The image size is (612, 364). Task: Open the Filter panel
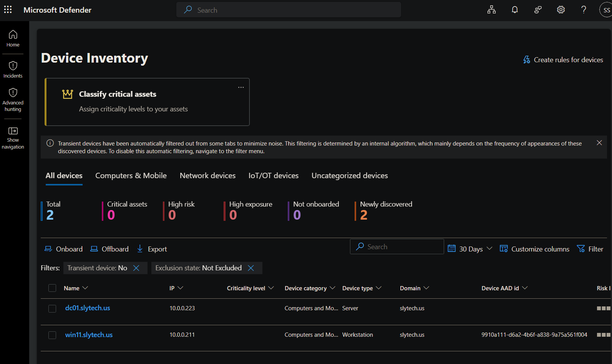point(590,249)
